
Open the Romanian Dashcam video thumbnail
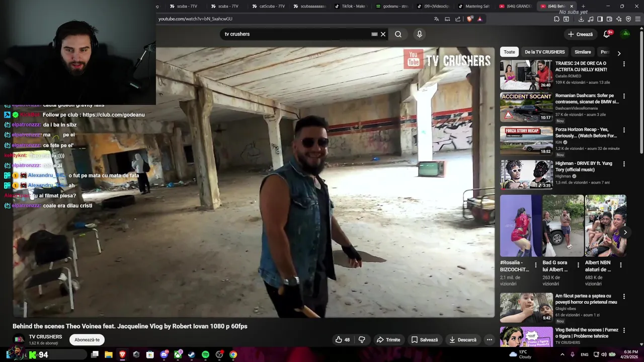(526, 107)
